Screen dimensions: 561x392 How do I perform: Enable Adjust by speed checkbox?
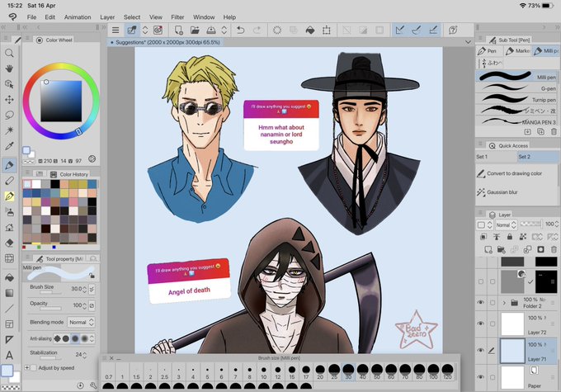coord(34,368)
